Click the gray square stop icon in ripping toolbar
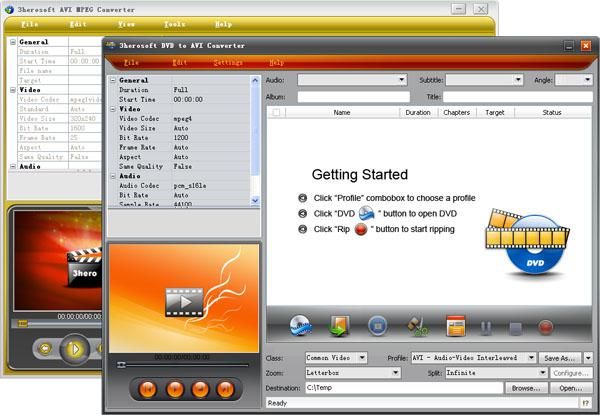Viewport: 600px width, 415px height. 516,328
